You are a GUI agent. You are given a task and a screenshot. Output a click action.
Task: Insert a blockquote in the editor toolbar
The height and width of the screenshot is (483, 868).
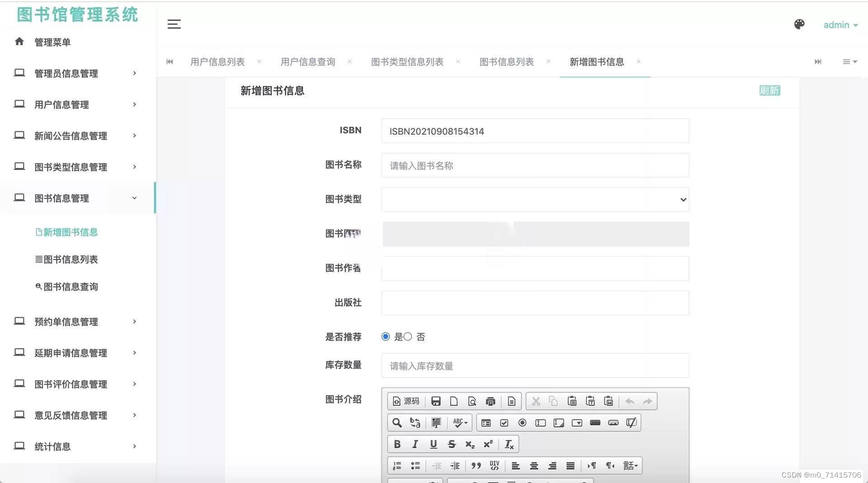tap(476, 465)
